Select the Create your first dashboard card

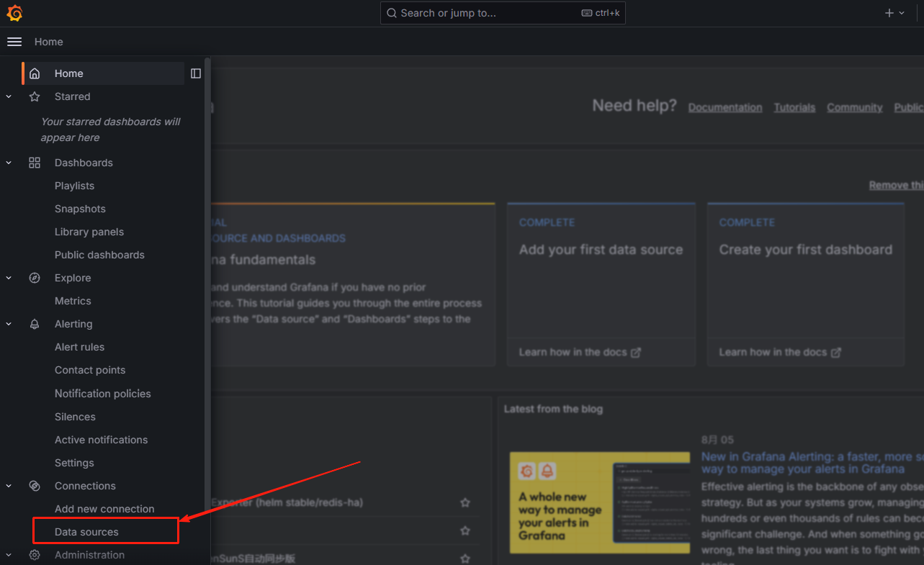[x=805, y=284]
